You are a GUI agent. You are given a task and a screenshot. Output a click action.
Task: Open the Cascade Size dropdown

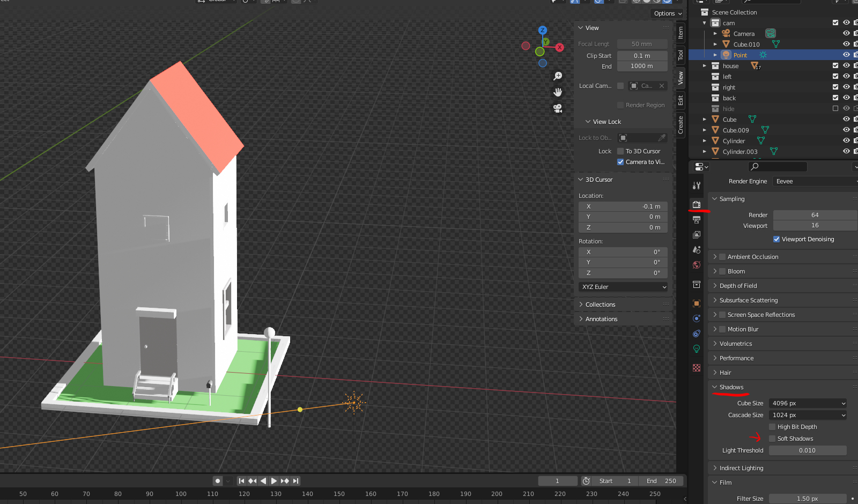[808, 415]
